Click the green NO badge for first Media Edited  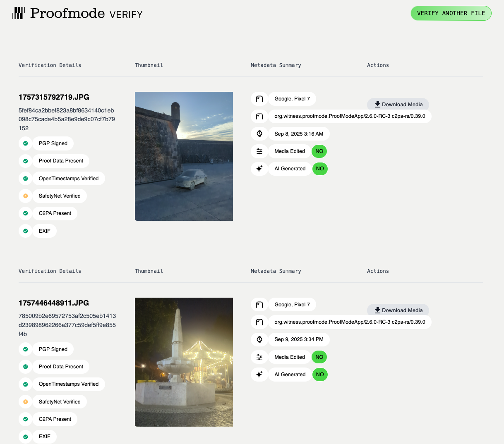point(319,151)
